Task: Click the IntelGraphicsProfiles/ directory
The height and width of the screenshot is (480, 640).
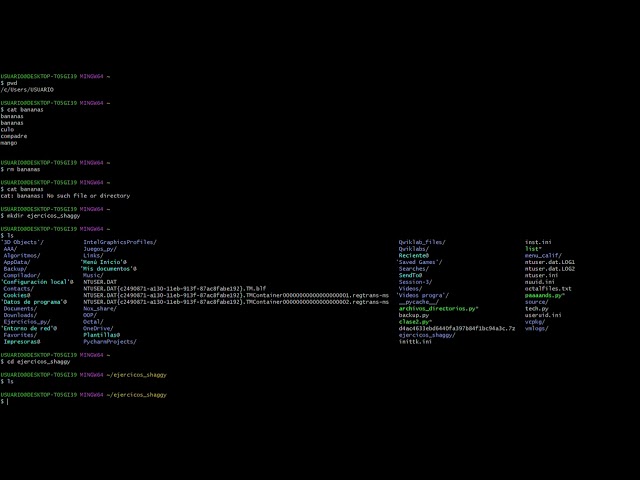Action: point(120,242)
